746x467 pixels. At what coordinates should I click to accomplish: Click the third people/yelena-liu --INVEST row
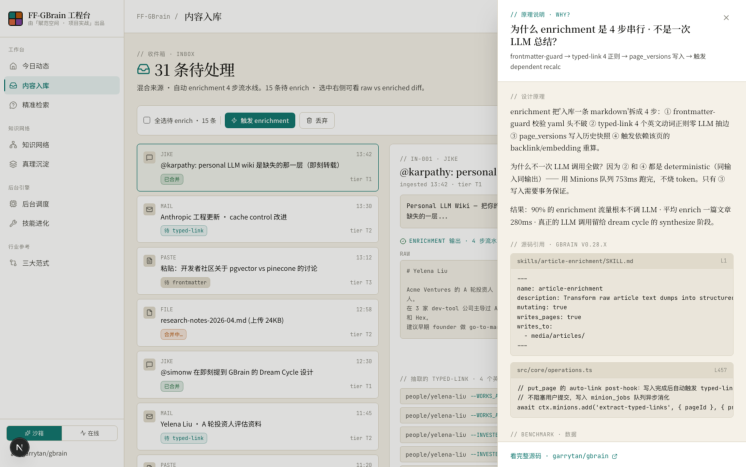pos(449,435)
